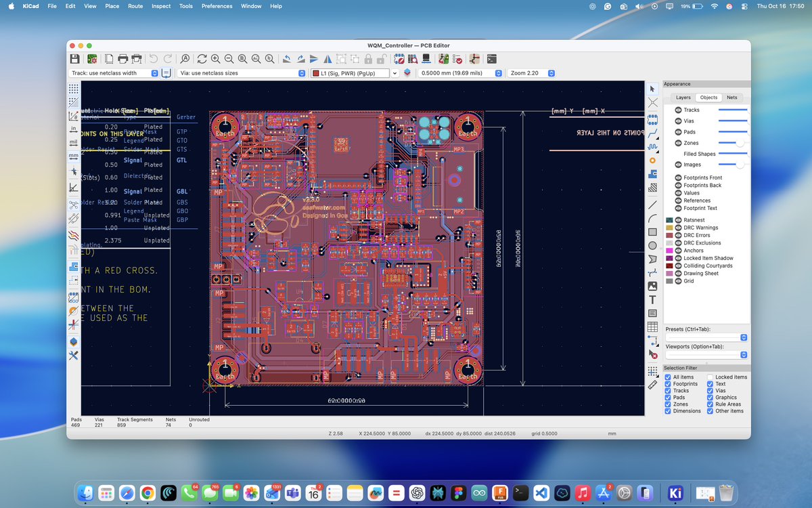This screenshot has width=812, height=508.
Task: Click the Mirror/flip horizontally icon
Action: pos(328,59)
